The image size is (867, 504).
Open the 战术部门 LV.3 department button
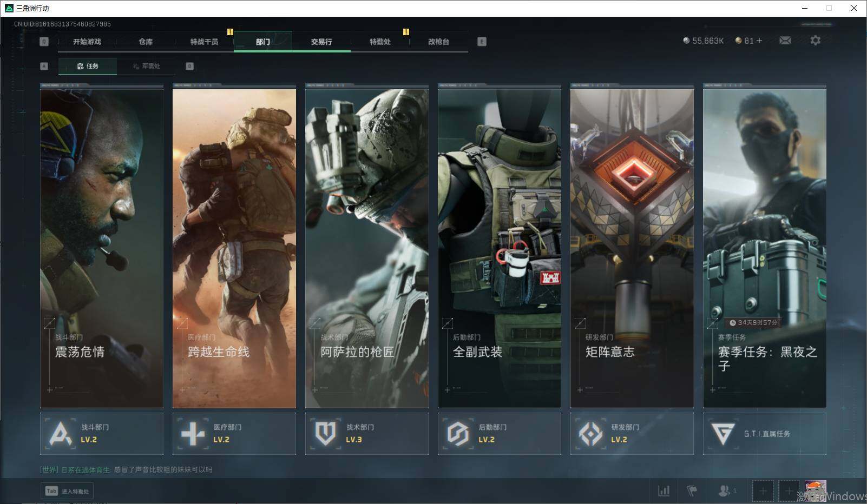point(367,434)
